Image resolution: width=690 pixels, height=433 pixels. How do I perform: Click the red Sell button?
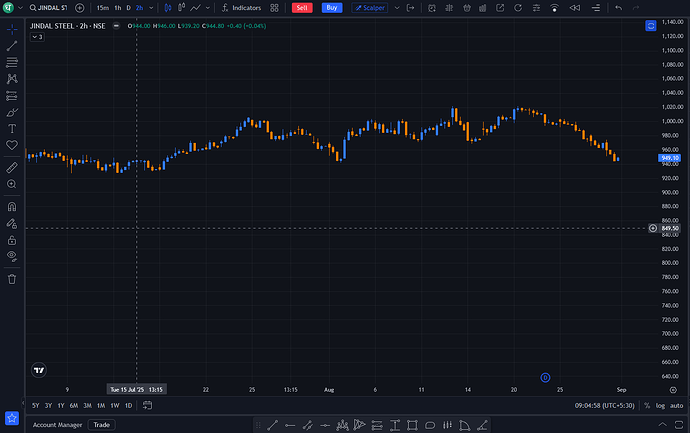coord(302,8)
